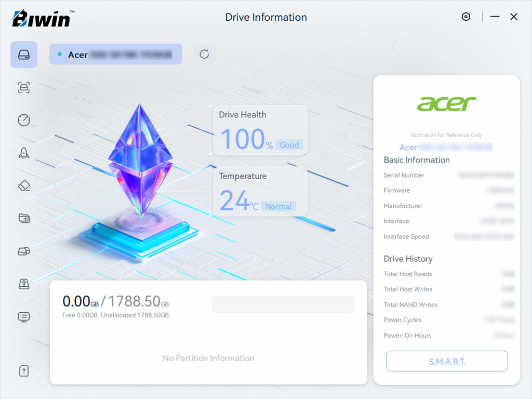Image resolution: width=532 pixels, height=399 pixels.
Task: Minimize the Biwin window
Action: tap(495, 17)
